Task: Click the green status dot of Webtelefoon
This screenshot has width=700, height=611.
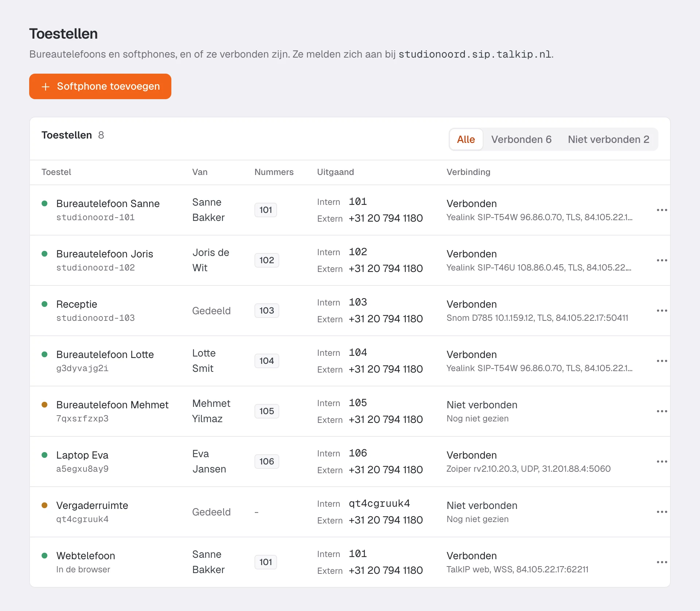Action: coord(44,556)
